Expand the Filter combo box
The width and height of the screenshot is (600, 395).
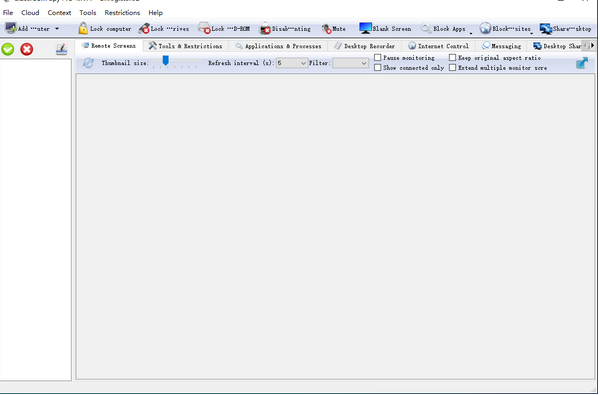tap(351, 63)
